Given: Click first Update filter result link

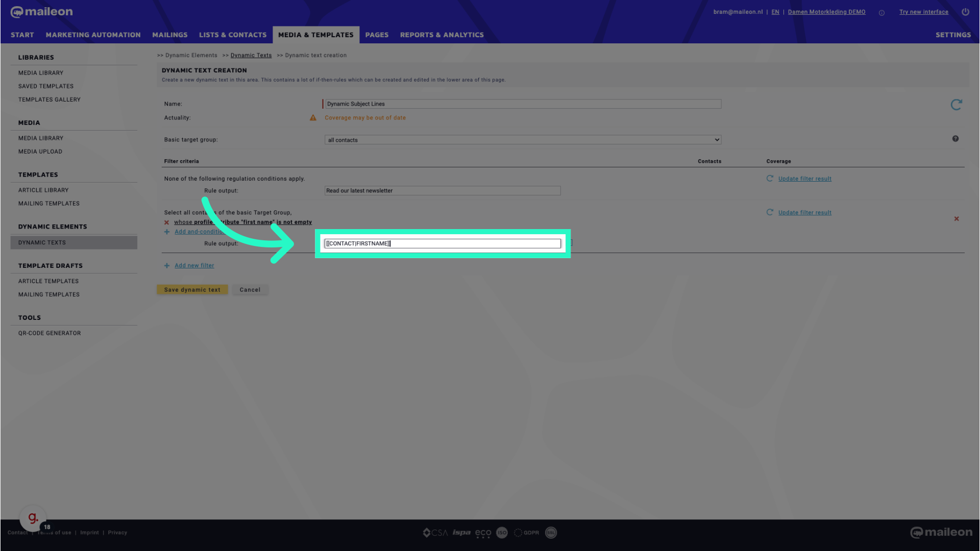Looking at the screenshot, I should 805,179.
